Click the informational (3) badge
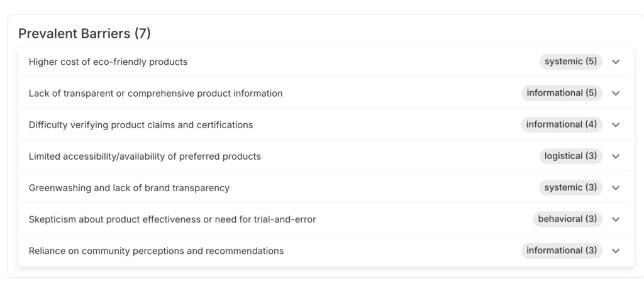This screenshot has width=644, height=281. click(x=562, y=251)
